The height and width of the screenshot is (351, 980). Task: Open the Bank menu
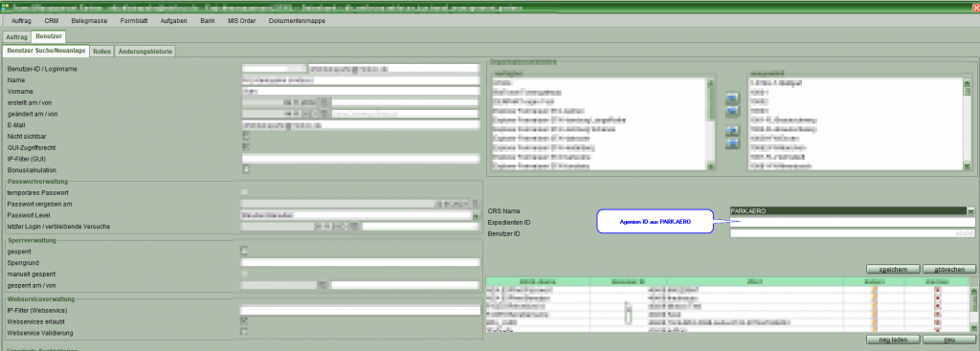coord(208,21)
